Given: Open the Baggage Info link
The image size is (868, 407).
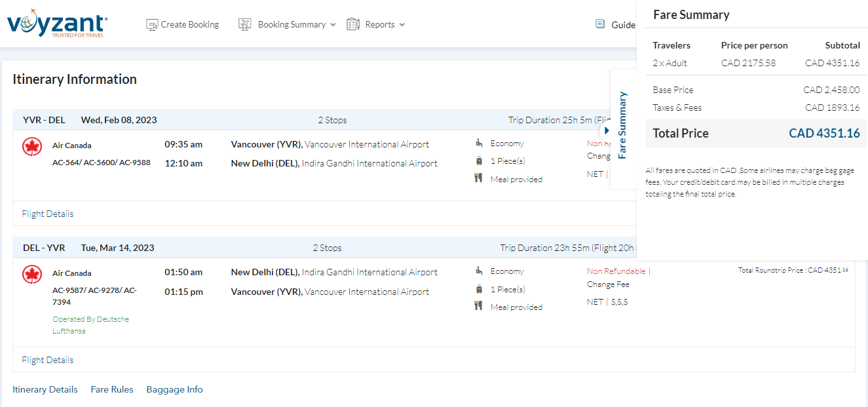Looking at the screenshot, I should pos(174,389).
